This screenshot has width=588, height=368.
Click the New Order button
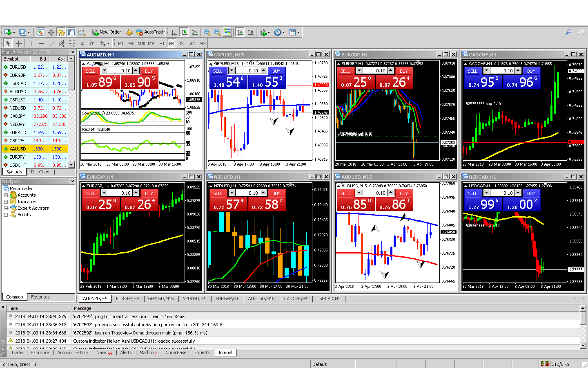[107, 32]
